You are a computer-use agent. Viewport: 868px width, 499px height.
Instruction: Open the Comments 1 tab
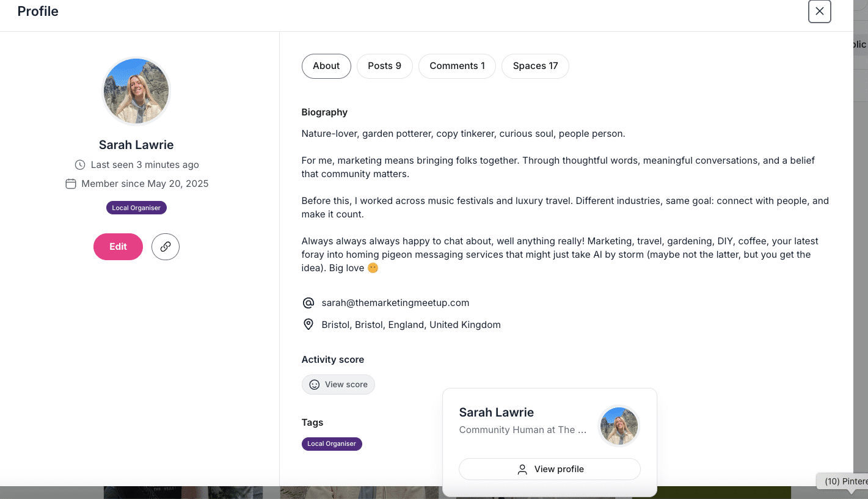click(458, 66)
